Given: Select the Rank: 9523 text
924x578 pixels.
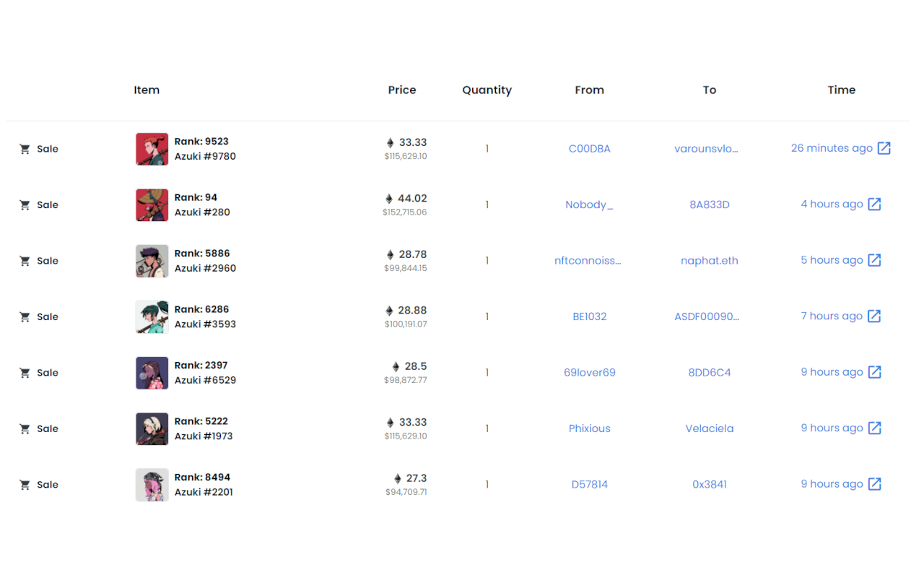Looking at the screenshot, I should click(201, 142).
